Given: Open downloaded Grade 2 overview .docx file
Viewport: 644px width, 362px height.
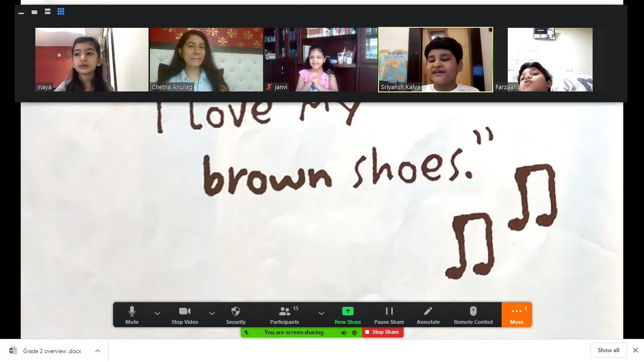Looking at the screenshot, I should (x=52, y=351).
